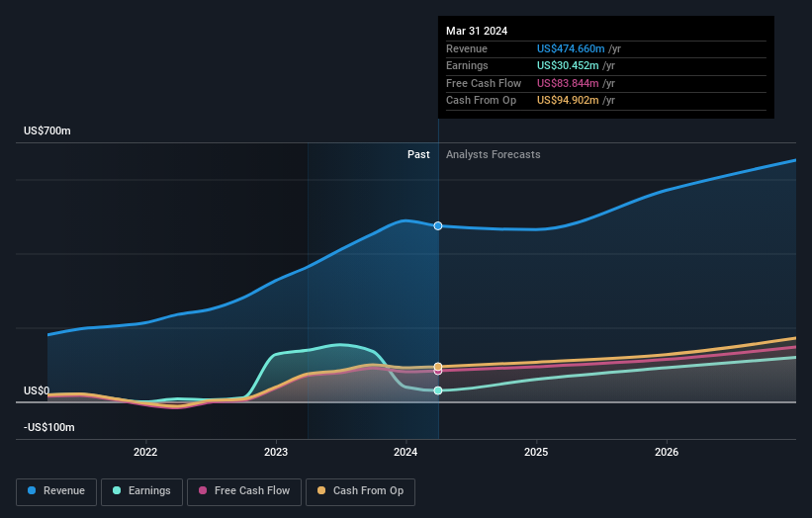Click the US$700m y-axis label
Screen dimensions: 812x518
click(47, 130)
